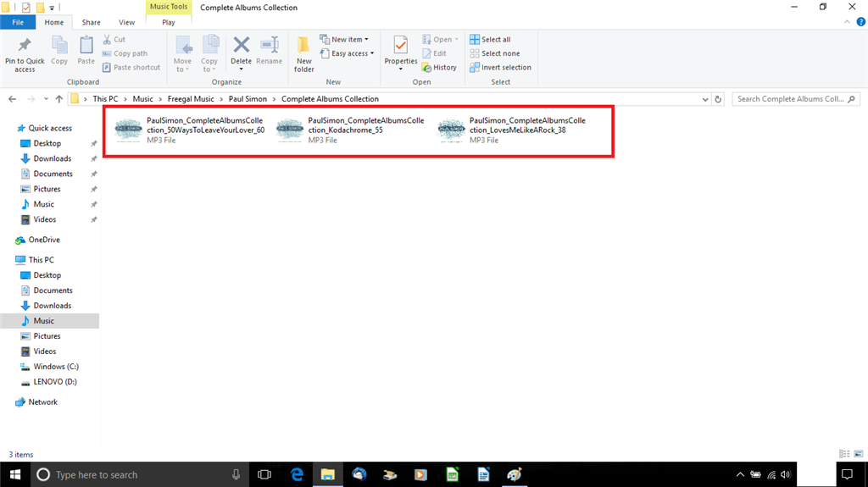Click the Delete ribbon icon

241,45
